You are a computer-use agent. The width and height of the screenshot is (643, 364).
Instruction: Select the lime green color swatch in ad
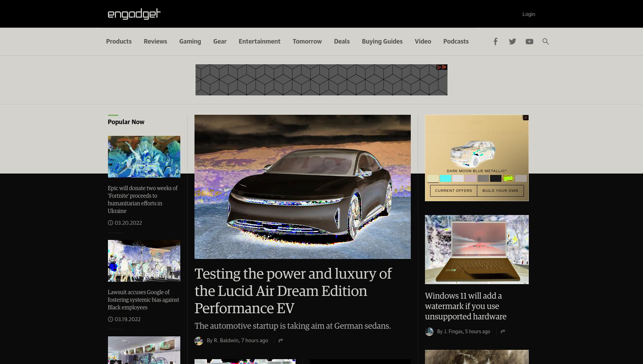(x=508, y=178)
